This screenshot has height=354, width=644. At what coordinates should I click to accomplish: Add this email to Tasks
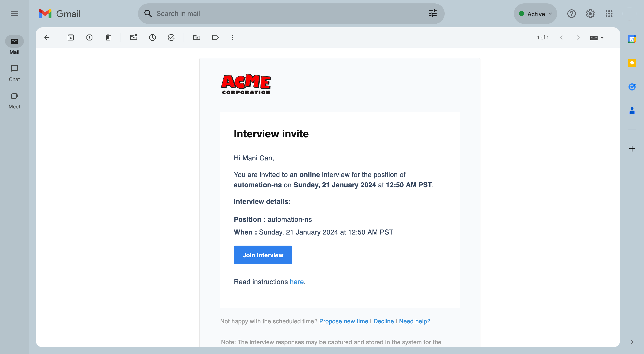point(171,37)
